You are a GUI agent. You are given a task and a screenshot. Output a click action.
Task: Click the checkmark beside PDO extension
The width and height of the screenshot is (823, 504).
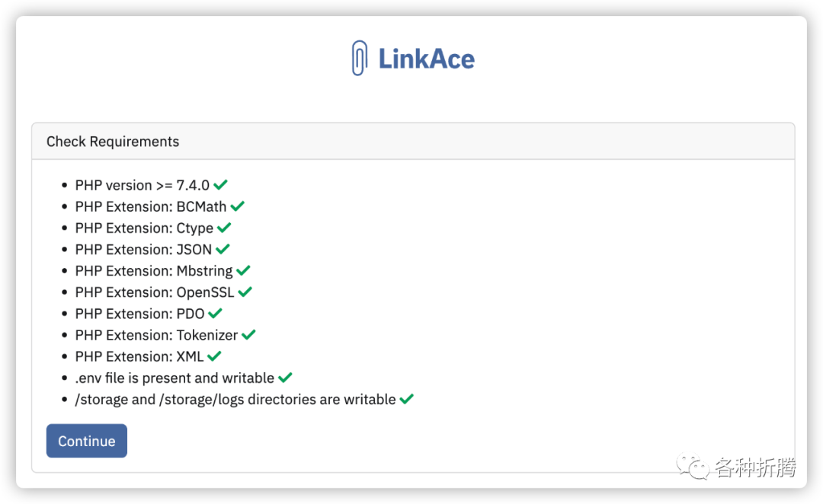(215, 313)
